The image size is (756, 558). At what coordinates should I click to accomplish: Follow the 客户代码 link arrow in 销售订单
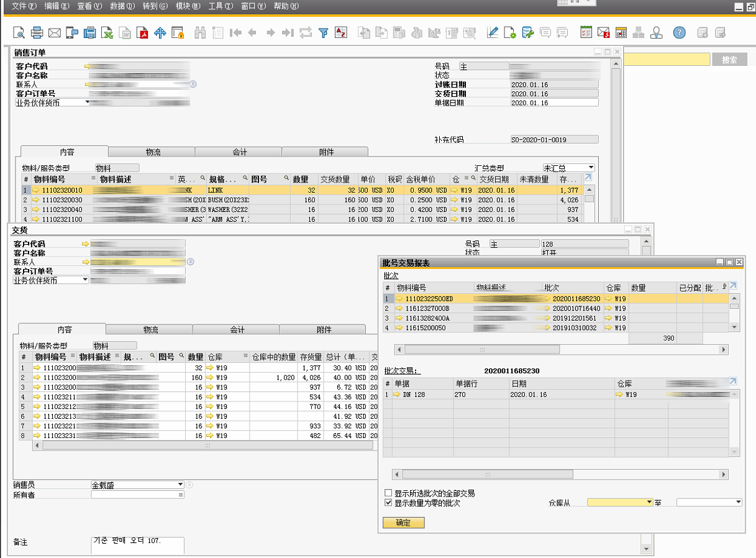(x=87, y=65)
